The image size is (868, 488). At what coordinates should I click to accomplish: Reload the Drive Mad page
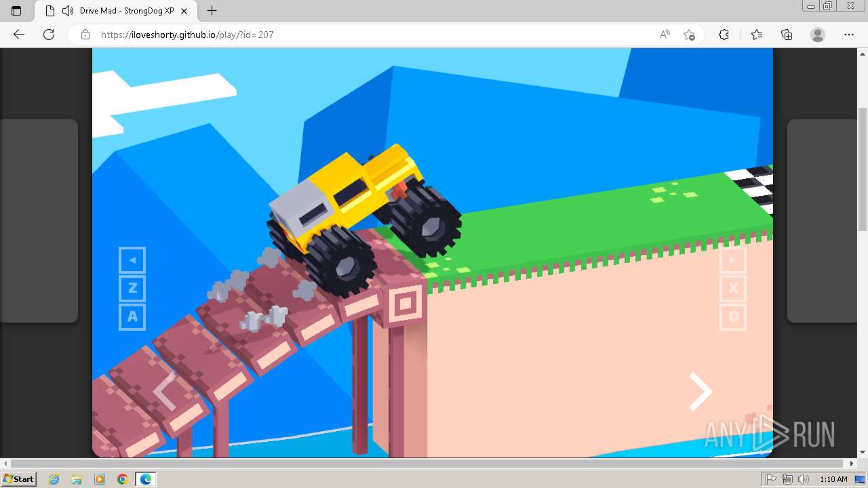click(49, 35)
